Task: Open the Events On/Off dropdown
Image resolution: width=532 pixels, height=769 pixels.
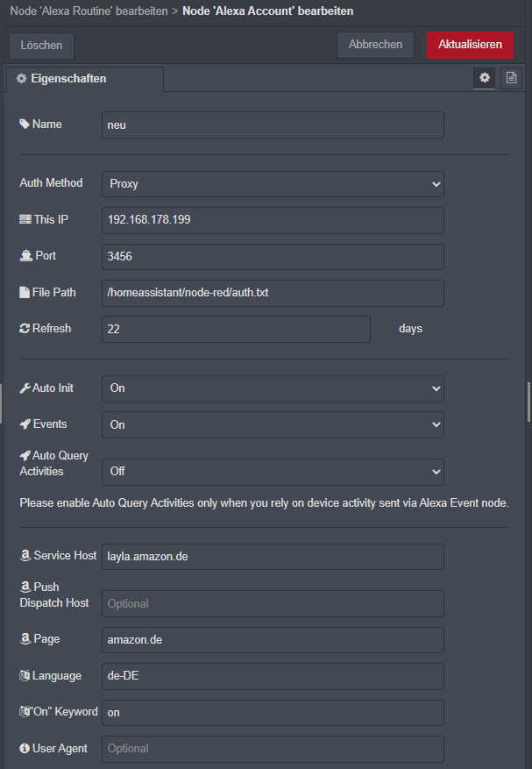Action: [x=273, y=424]
